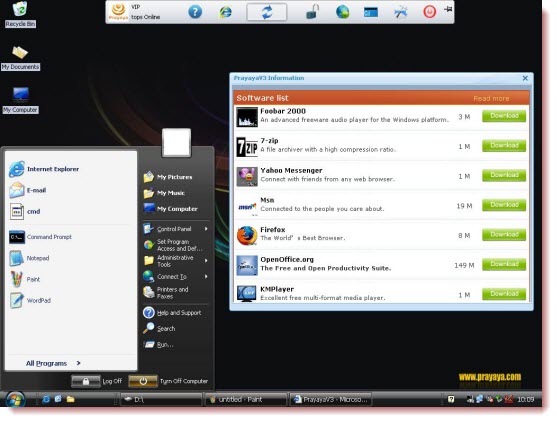The height and width of the screenshot is (422, 557).
Task: Download 7-zip
Action: click(504, 146)
